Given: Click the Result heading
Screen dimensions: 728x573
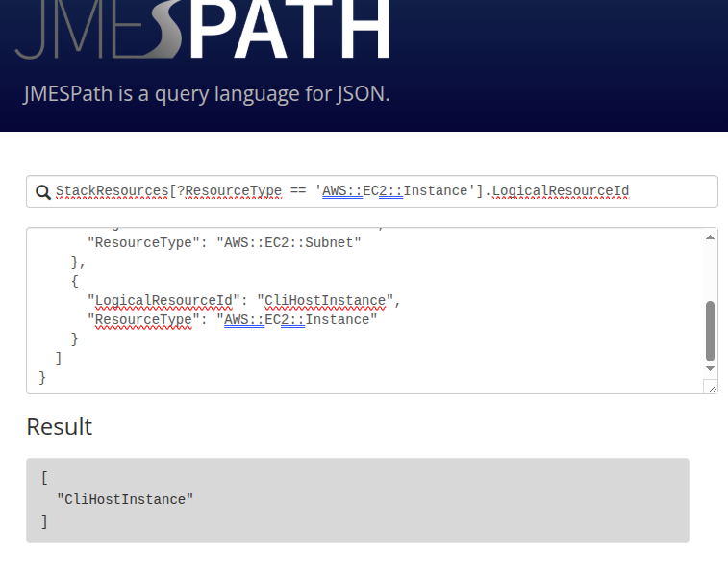Looking at the screenshot, I should tap(60, 427).
